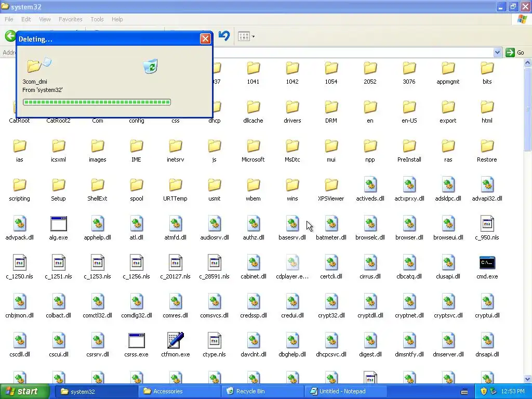The image size is (532, 399).
Task: Click the 'atmfd.dll' file name
Action: 176,237
